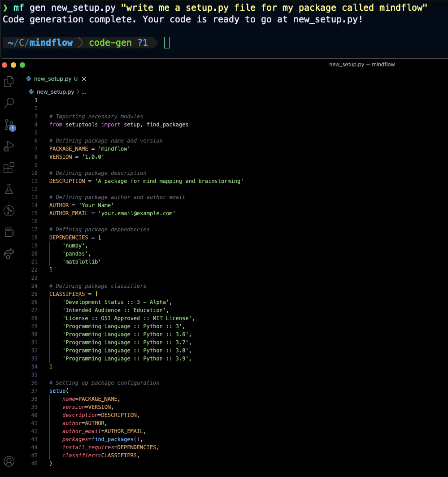Expand the breadcrumb ellipsis symbol list

coord(83,91)
